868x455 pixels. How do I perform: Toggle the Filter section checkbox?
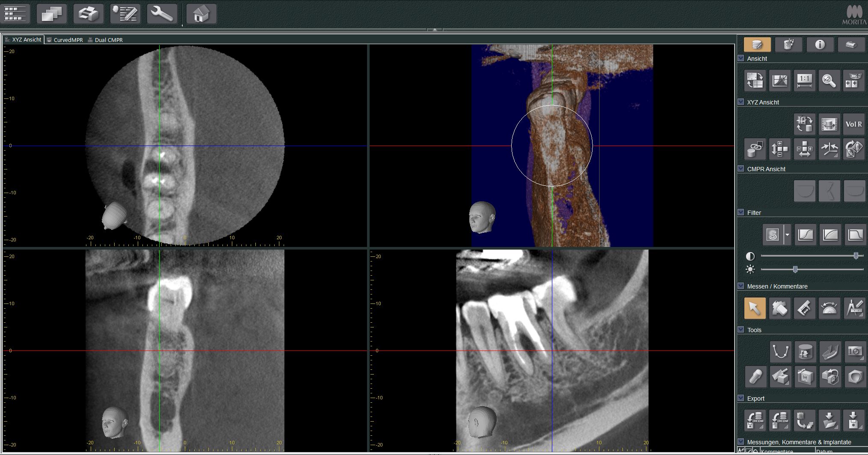click(x=741, y=212)
